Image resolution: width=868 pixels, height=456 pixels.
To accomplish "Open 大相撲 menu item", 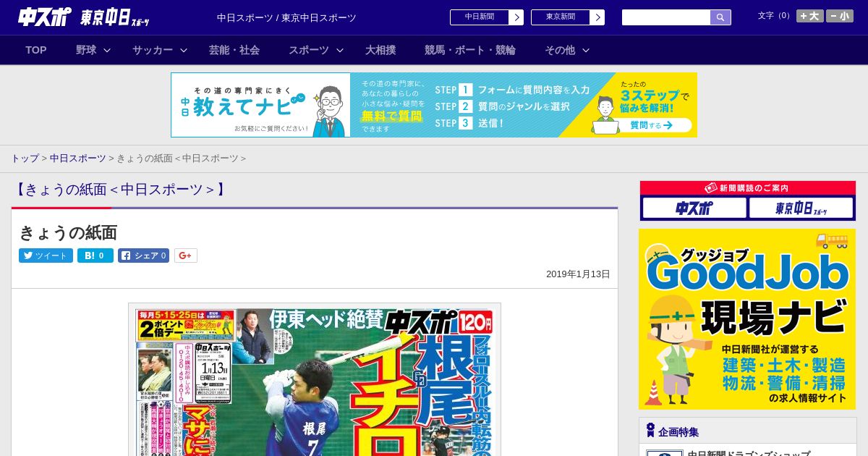I will coord(380,50).
